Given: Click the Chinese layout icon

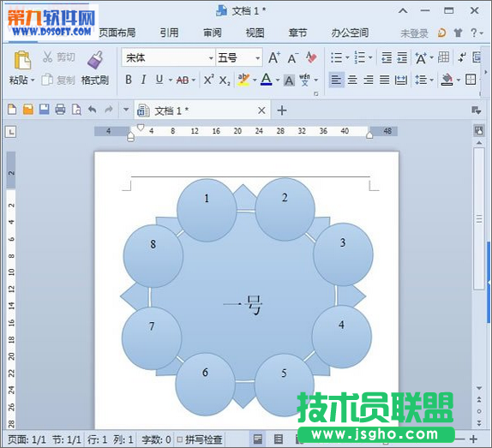Looking at the screenshot, I should [x=421, y=58].
